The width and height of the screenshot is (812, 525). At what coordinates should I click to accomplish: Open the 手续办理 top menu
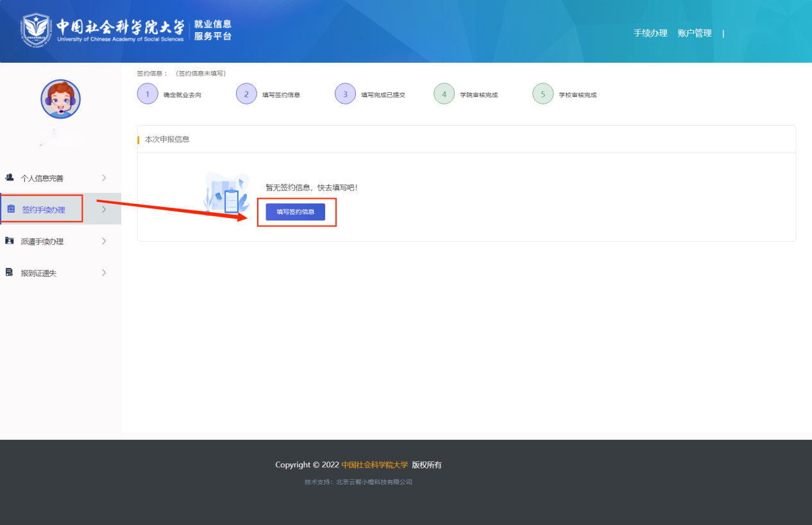[650, 33]
